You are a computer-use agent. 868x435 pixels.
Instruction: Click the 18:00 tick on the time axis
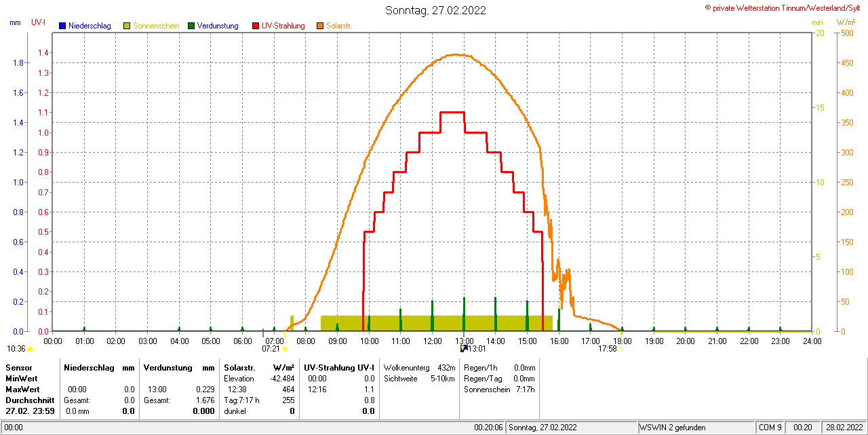[x=622, y=341]
